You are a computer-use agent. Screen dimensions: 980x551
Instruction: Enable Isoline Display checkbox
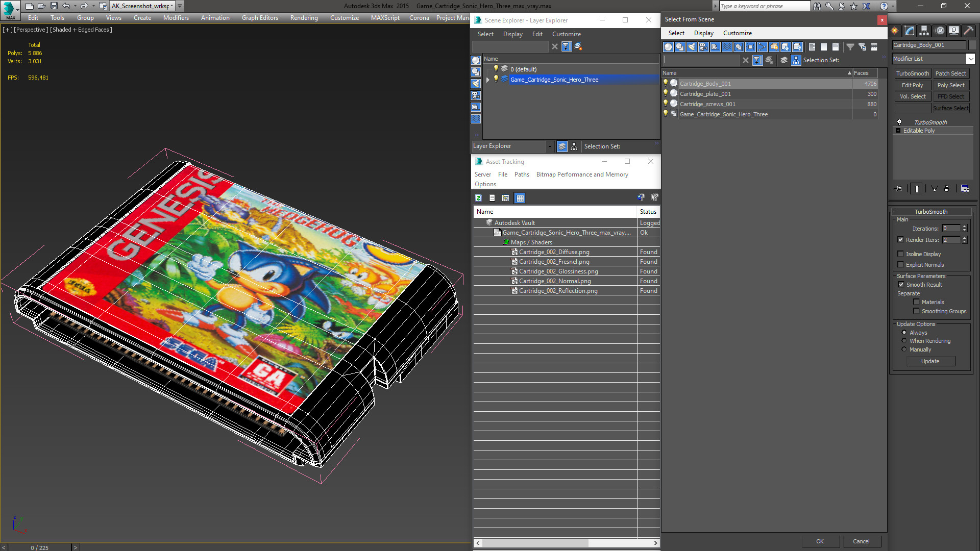pyautogui.click(x=900, y=254)
